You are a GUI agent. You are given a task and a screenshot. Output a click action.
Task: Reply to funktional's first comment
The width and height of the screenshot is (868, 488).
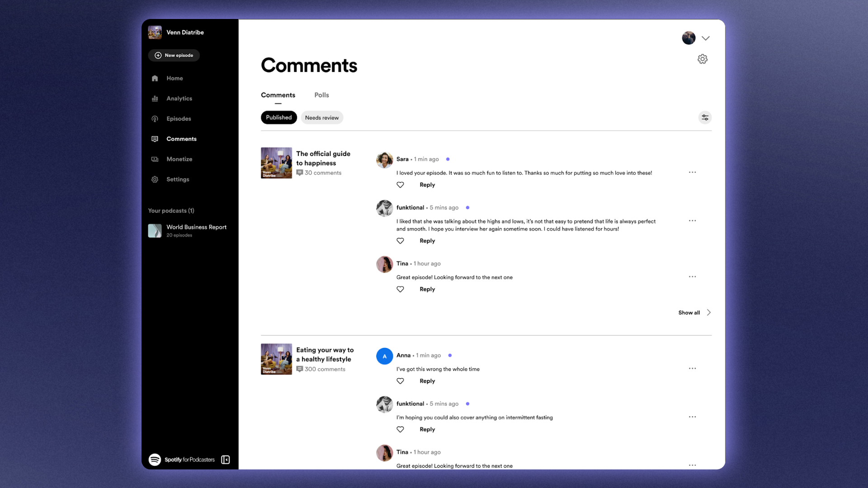coord(427,241)
